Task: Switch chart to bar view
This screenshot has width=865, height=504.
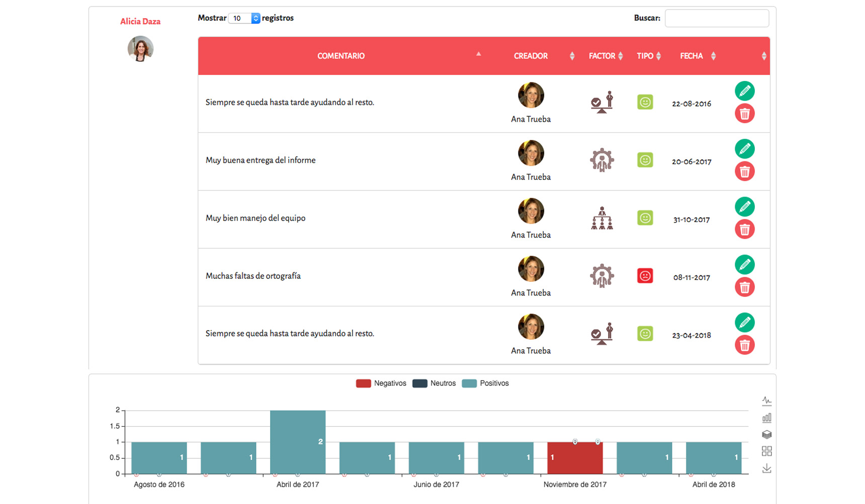Action: [766, 418]
